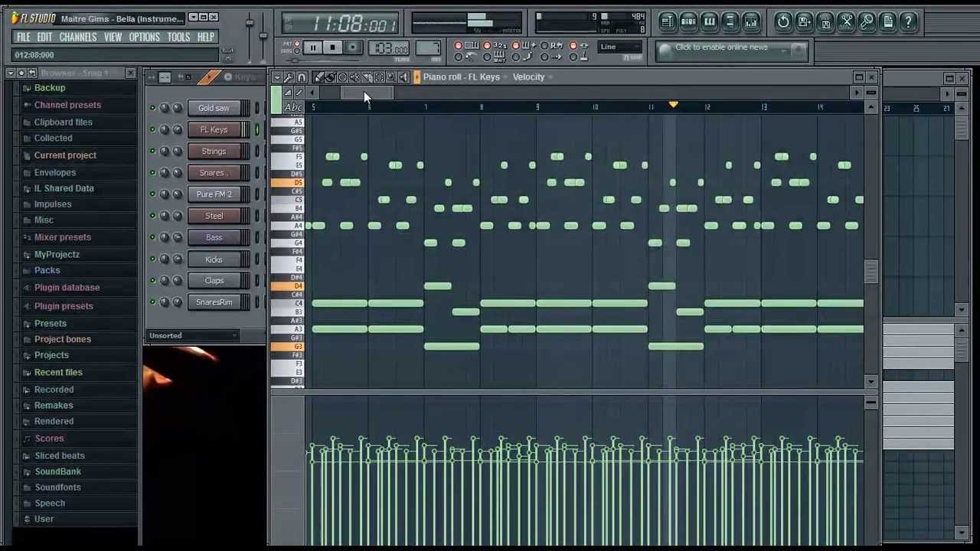Expand the Plugin database folder
The width and height of the screenshot is (980, 551).
click(67, 288)
